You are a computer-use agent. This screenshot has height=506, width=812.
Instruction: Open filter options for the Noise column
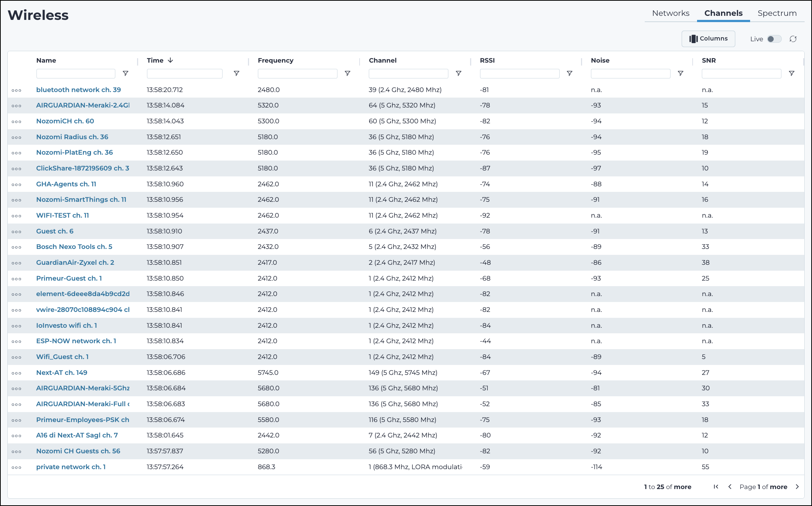point(680,74)
